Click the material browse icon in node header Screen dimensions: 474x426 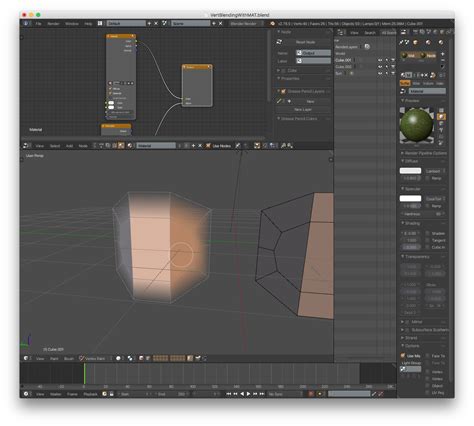130,146
